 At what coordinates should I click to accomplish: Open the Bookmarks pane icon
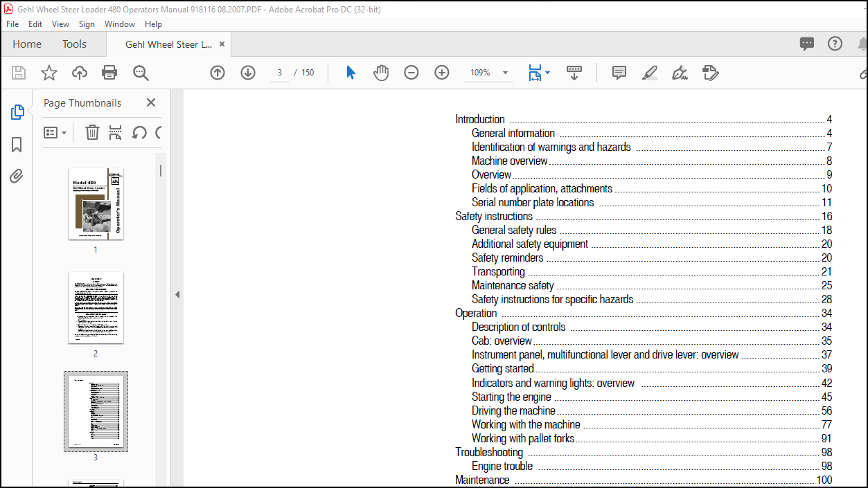point(17,145)
